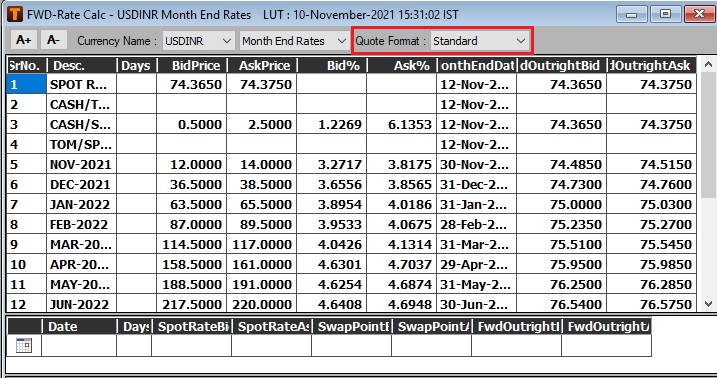Select the NOV-2021 row description cell
Viewport: 717px width, 378px height.
point(81,164)
